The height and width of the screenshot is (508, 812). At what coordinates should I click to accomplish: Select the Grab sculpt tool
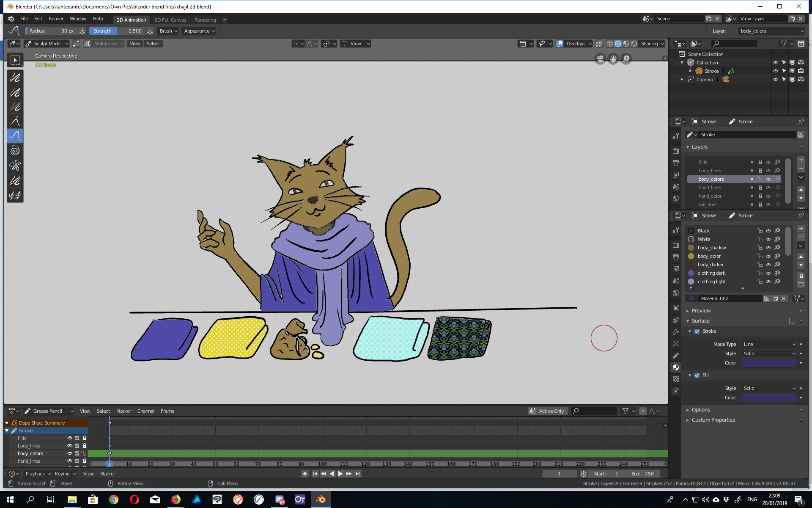click(x=15, y=121)
